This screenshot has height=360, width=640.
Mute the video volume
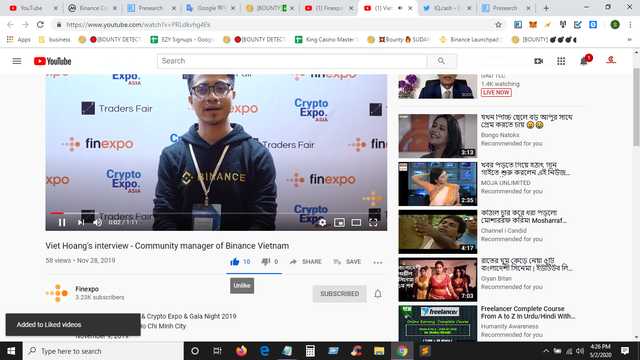point(98,222)
